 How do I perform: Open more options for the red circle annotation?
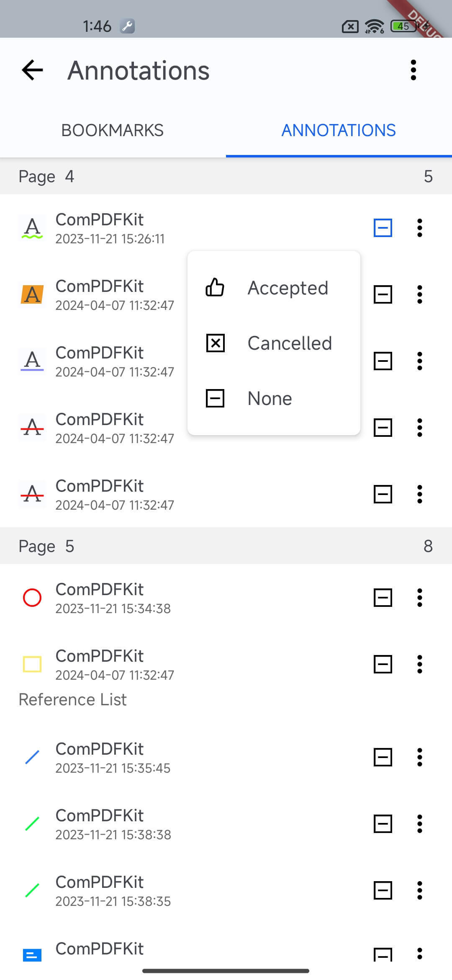coord(419,598)
